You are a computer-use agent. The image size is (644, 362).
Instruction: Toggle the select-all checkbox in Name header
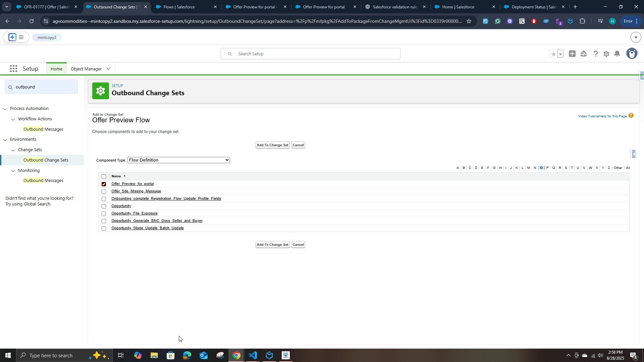(x=104, y=176)
